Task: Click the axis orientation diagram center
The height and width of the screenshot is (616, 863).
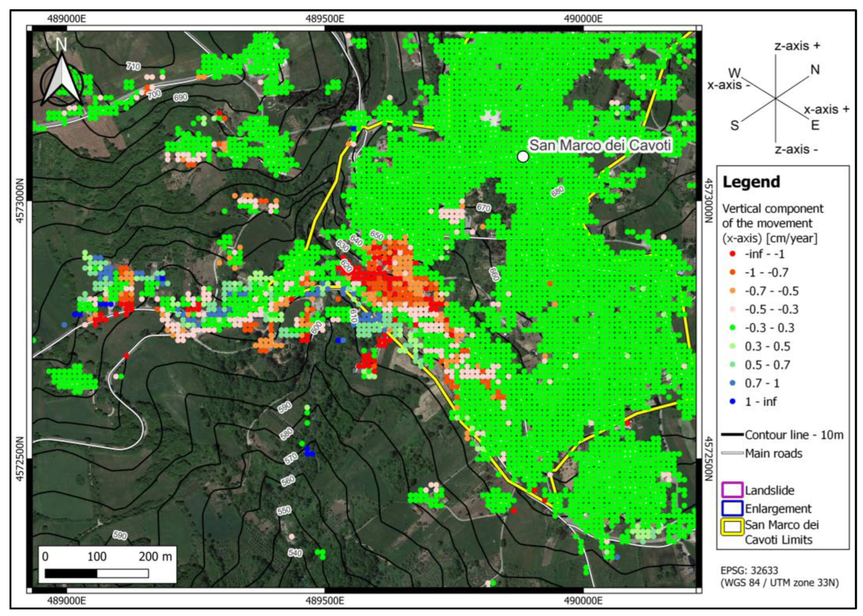Action: (775, 98)
